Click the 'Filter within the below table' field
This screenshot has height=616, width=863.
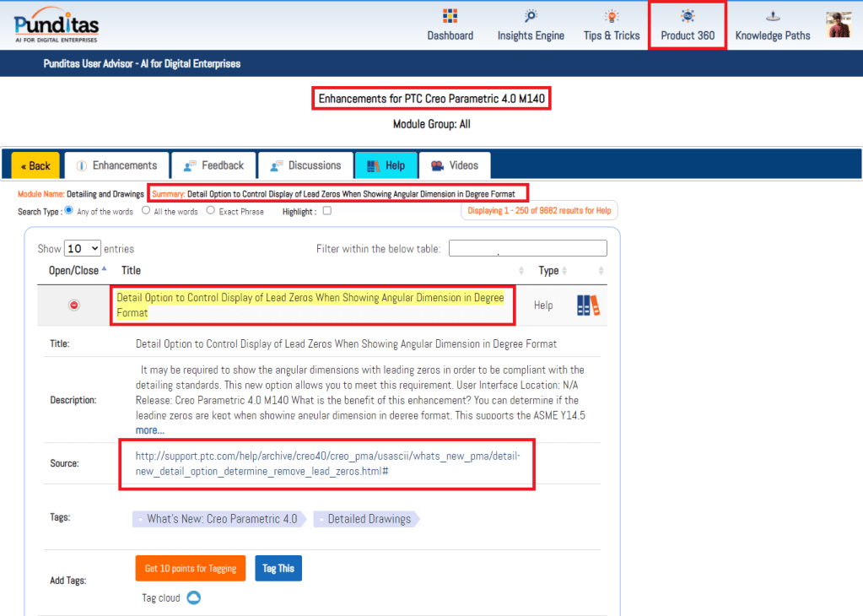click(527, 248)
